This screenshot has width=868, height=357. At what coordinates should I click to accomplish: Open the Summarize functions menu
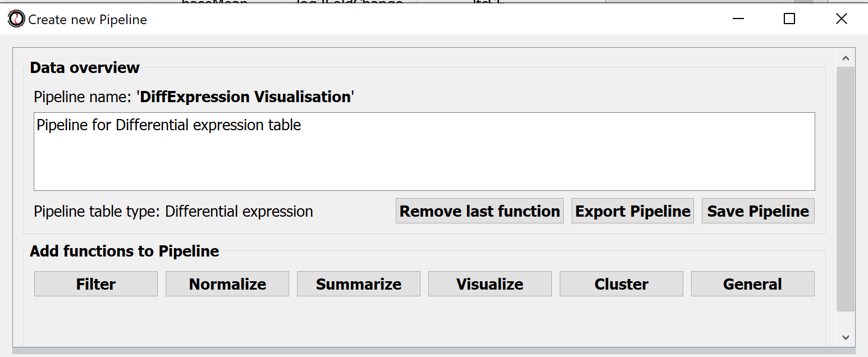click(x=359, y=284)
